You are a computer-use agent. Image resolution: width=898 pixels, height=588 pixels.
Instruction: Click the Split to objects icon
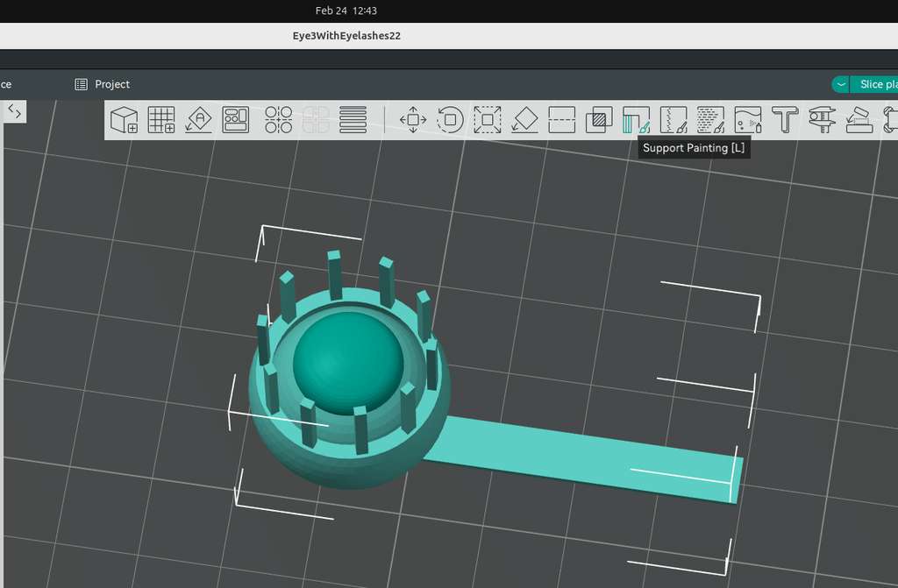point(278,120)
